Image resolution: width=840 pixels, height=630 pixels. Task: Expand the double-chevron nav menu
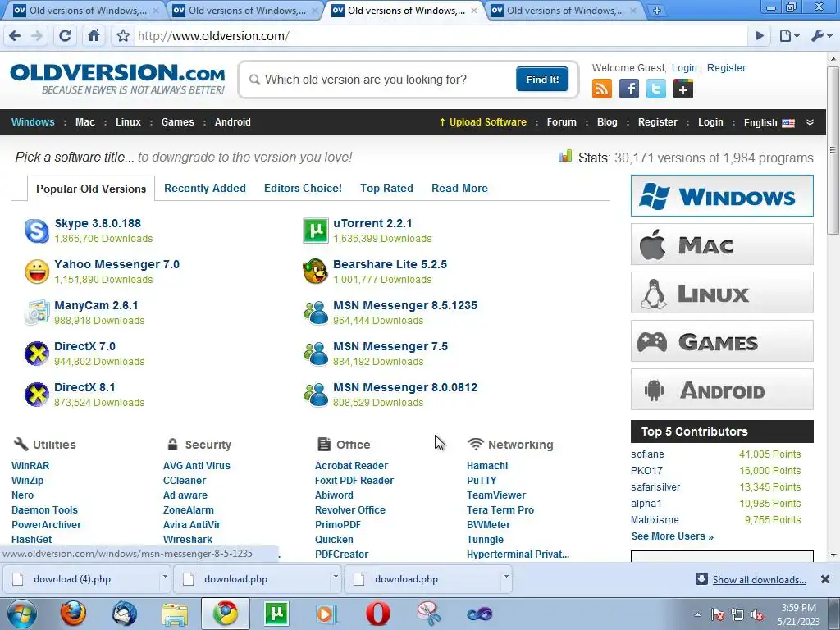(x=810, y=122)
